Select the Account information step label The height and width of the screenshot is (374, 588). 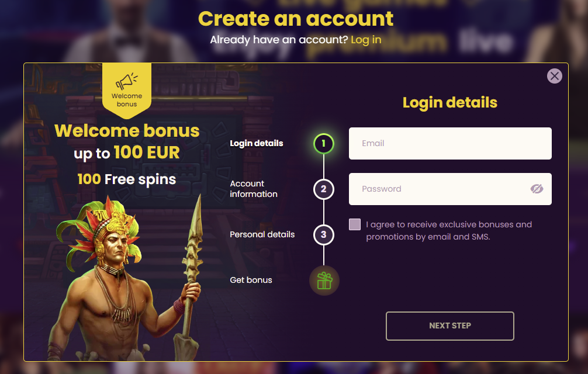pyautogui.click(x=254, y=189)
